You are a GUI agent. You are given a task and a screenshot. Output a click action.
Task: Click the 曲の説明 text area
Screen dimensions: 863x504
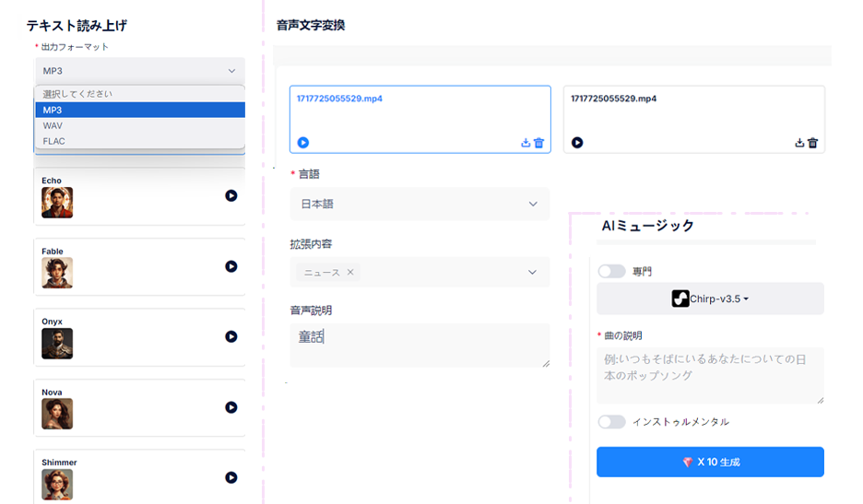coord(710,375)
